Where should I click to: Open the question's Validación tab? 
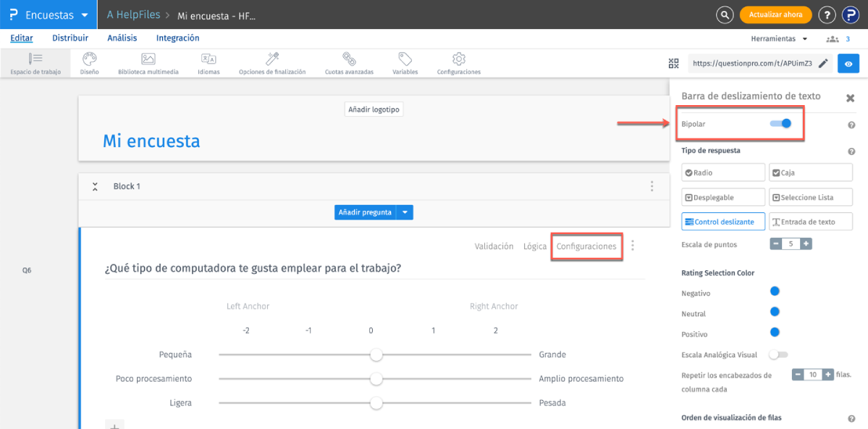494,246
